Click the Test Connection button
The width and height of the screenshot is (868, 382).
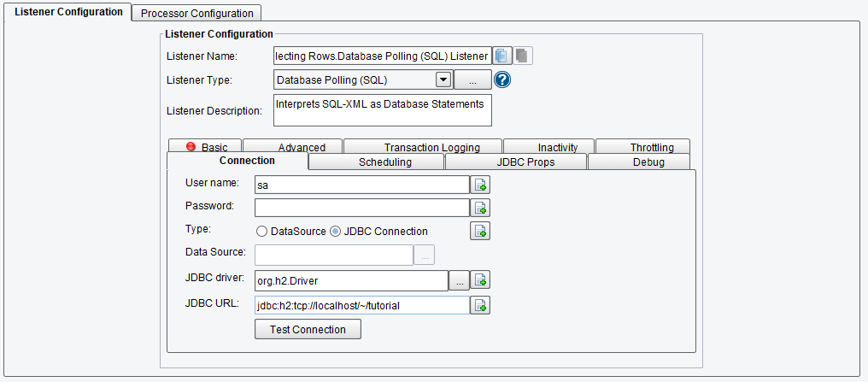pos(308,329)
